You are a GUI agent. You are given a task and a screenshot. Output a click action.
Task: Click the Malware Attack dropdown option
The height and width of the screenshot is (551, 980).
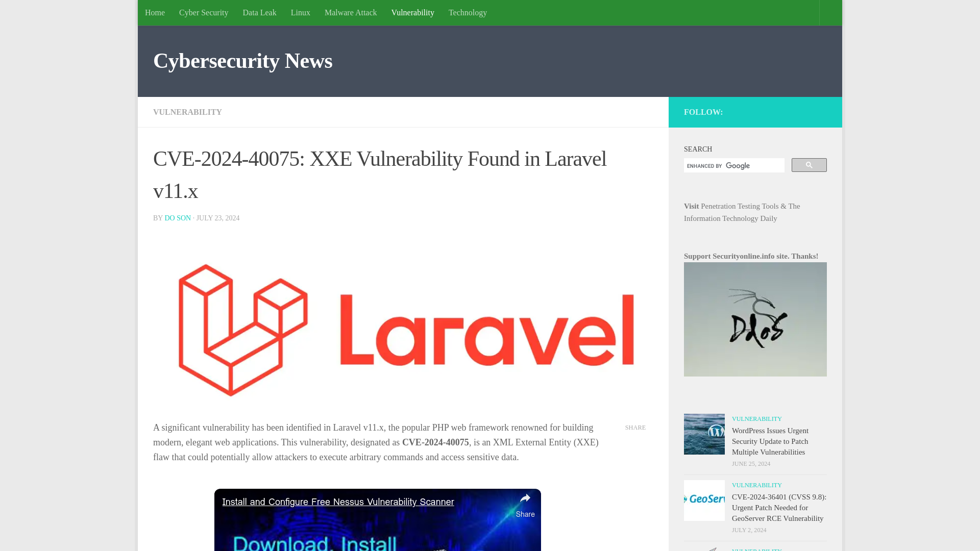tap(351, 13)
